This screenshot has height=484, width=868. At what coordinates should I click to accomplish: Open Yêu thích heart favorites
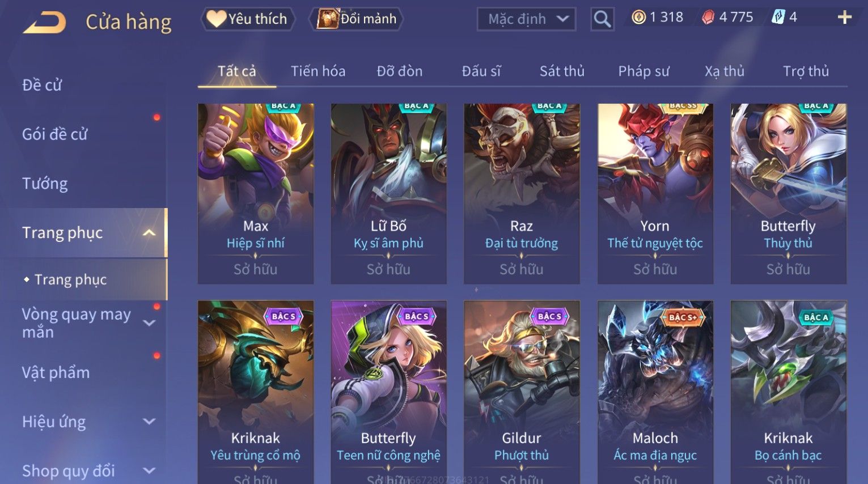tap(247, 19)
